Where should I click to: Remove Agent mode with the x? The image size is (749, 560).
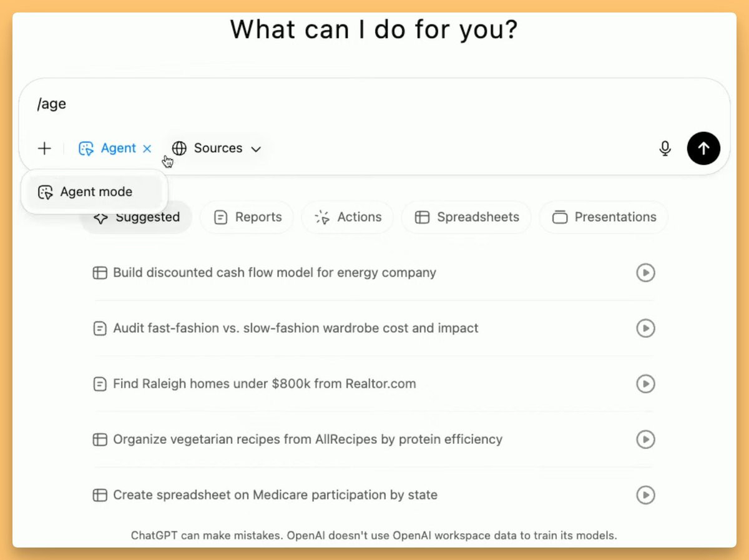click(147, 149)
